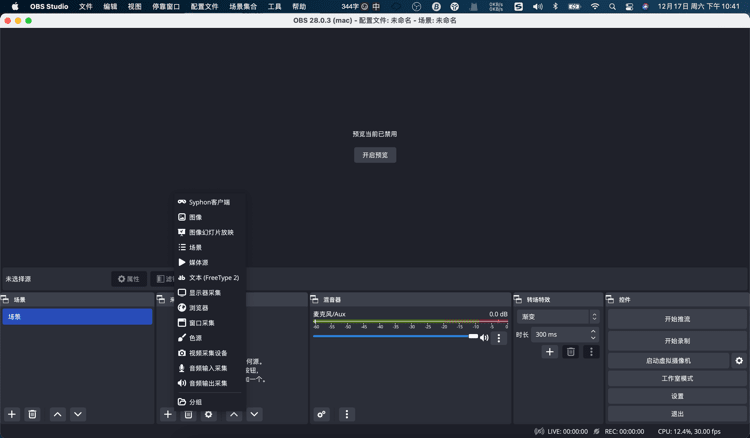Screen dimensions: 750x438
Task: Add 浏览器 source
Action: pos(210,307)
